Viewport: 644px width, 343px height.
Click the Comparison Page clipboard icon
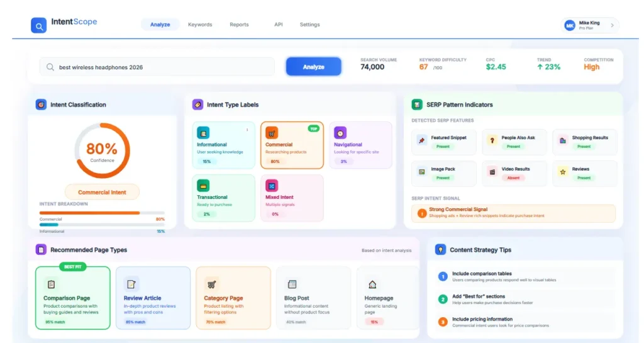click(x=51, y=284)
